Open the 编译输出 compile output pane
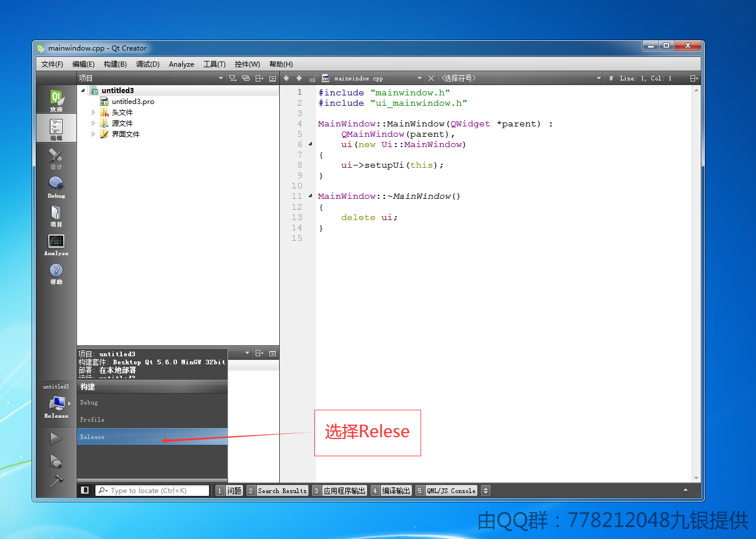756x539 pixels. (x=391, y=490)
